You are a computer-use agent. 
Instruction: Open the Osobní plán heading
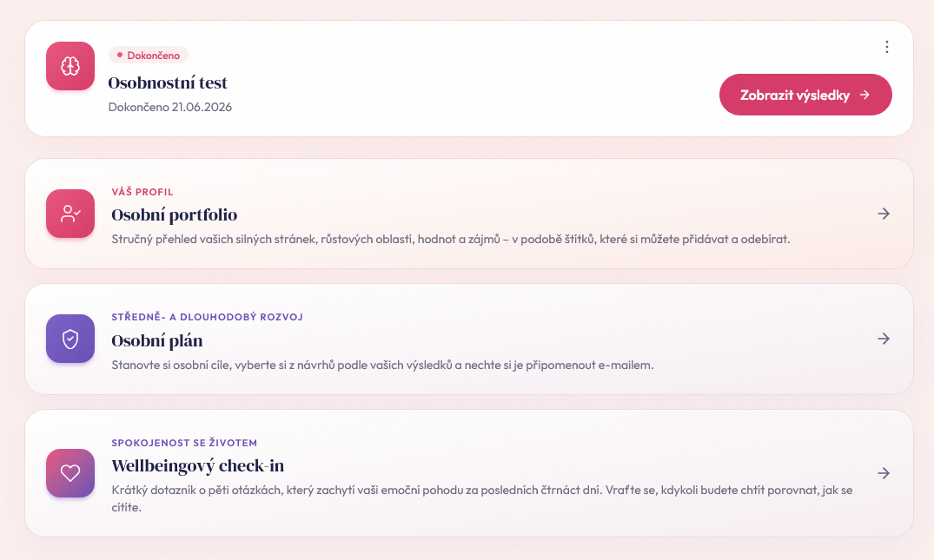click(x=157, y=340)
